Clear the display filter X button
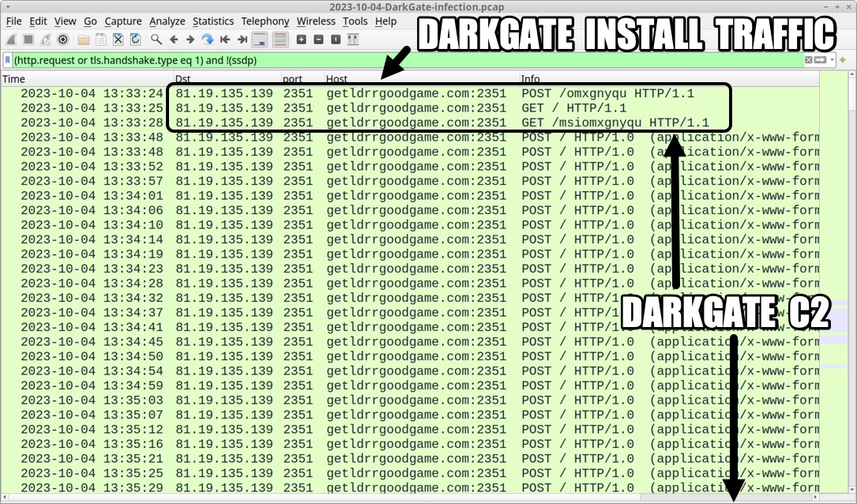 [809, 59]
